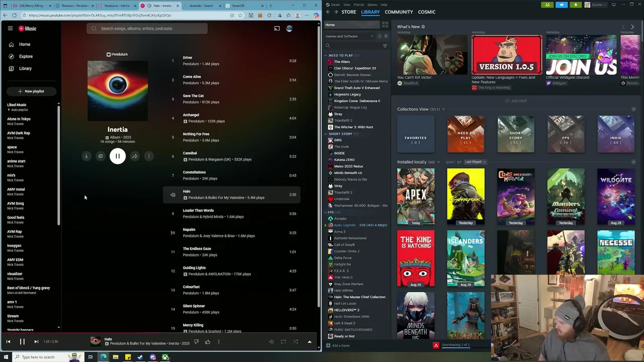This screenshot has width=644, height=362.
Task: Open a new Edge browser tab
Action: pyautogui.click(x=271, y=6)
